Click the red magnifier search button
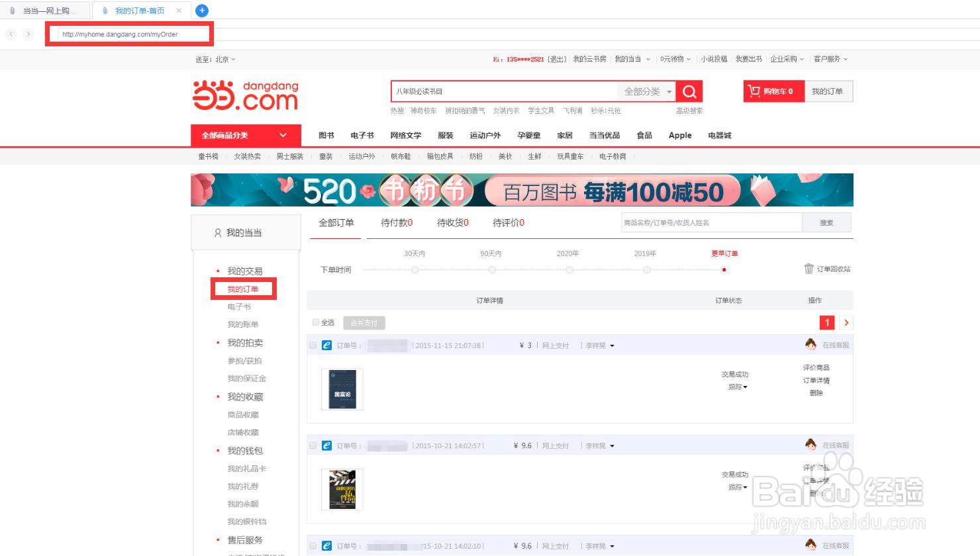 tap(689, 91)
